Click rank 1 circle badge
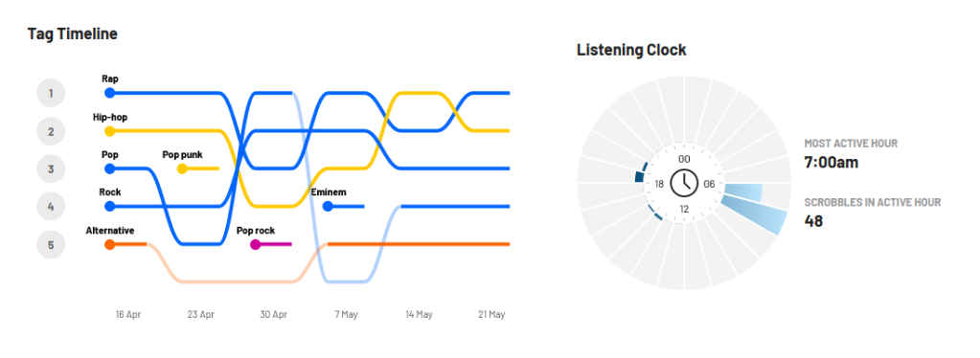The width and height of the screenshot is (980, 358). tap(51, 94)
